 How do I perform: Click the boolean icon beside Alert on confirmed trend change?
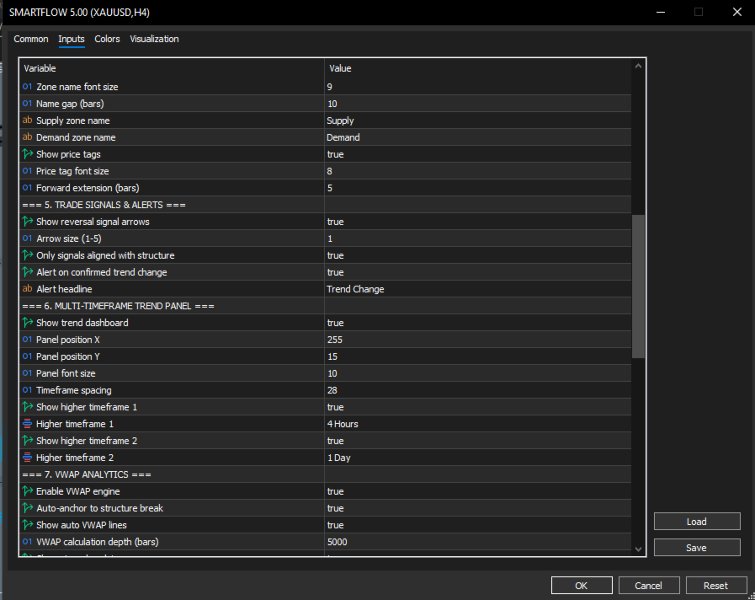pos(27,272)
